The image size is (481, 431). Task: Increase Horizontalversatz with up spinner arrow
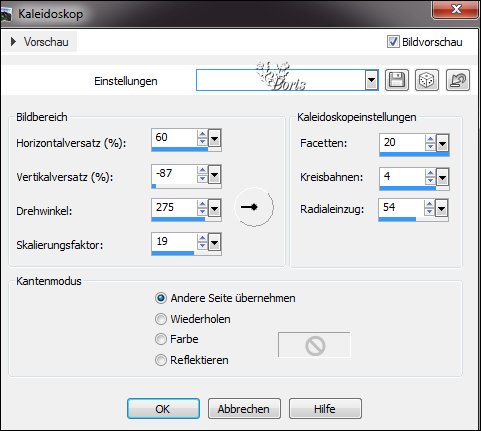pos(202,134)
